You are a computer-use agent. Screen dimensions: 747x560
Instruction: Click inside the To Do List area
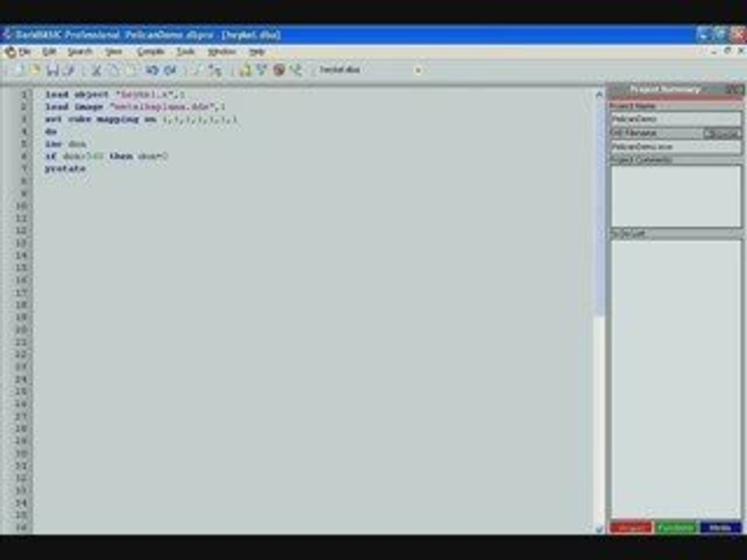click(x=675, y=379)
